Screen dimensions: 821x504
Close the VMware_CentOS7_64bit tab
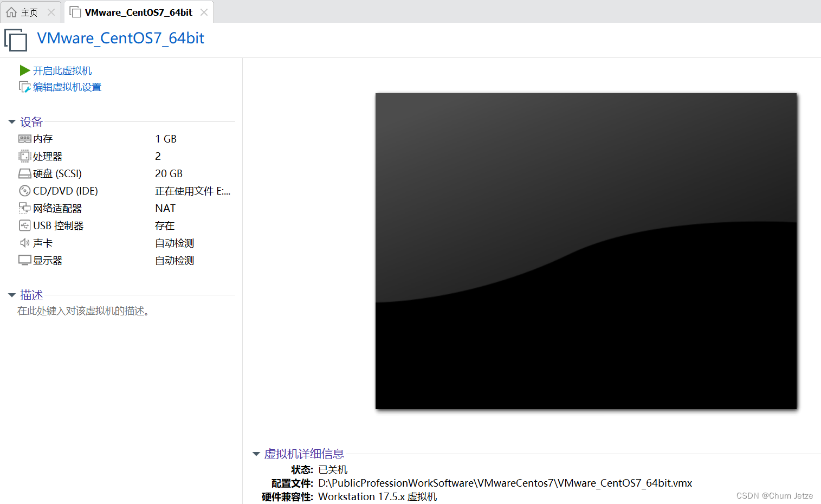click(204, 12)
